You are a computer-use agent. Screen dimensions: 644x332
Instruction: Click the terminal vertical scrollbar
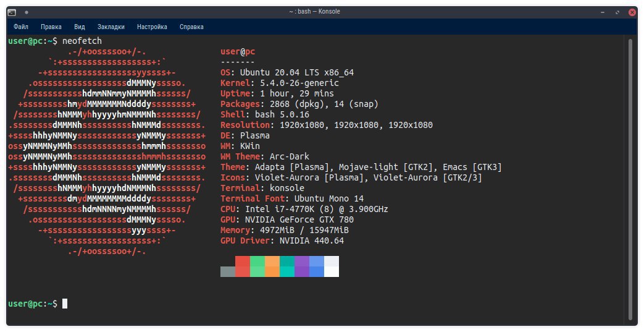(630, 179)
